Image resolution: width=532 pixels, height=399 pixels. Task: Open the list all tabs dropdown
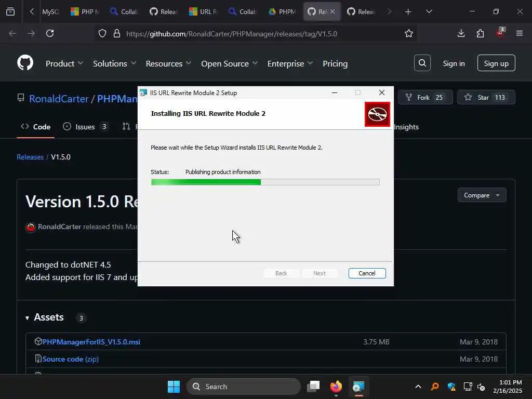pos(429,12)
